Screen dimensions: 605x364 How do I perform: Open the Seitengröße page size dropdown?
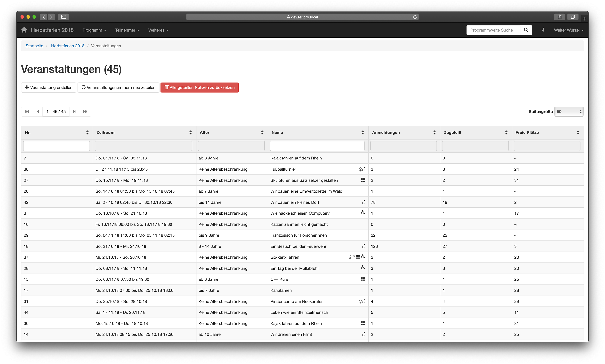point(568,112)
